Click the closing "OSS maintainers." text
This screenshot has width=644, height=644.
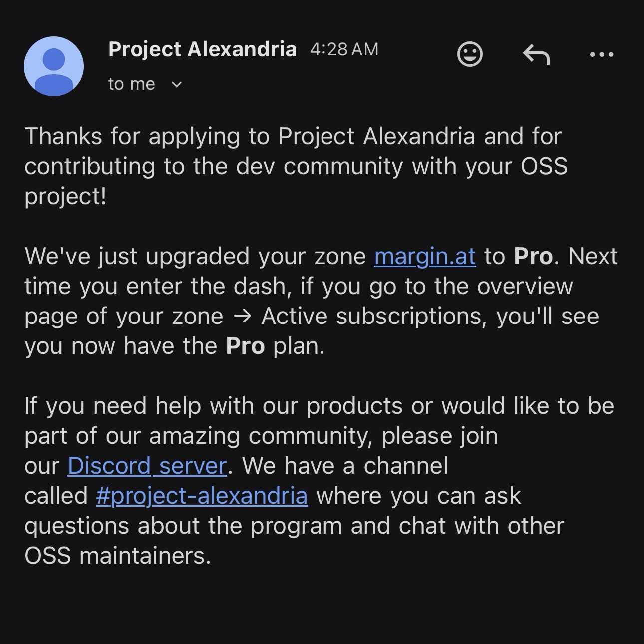pos(118,556)
